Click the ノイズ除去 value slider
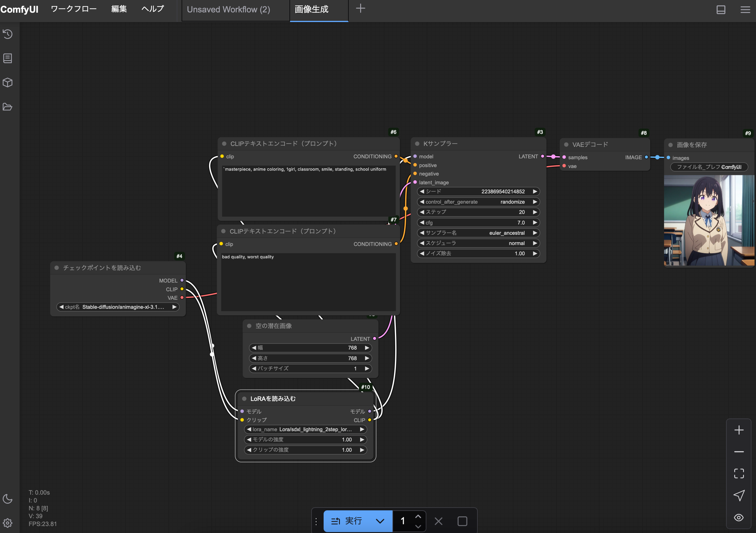756x533 pixels. coord(478,253)
